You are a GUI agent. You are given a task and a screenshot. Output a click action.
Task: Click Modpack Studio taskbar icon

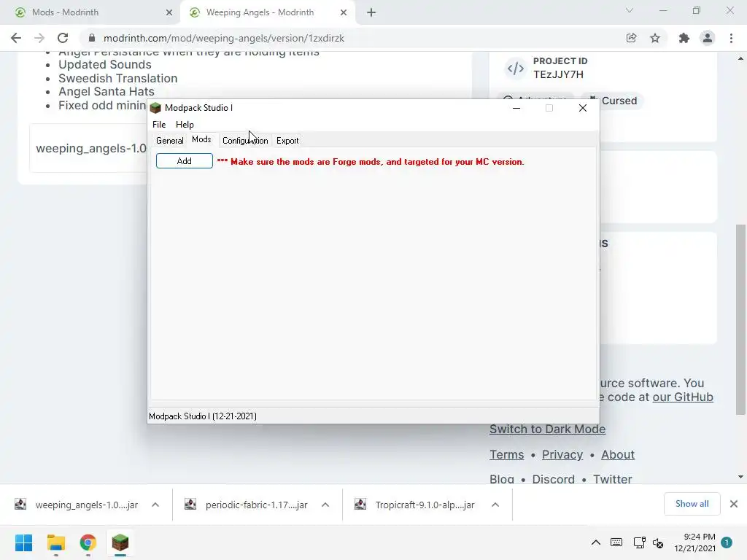tap(120, 542)
